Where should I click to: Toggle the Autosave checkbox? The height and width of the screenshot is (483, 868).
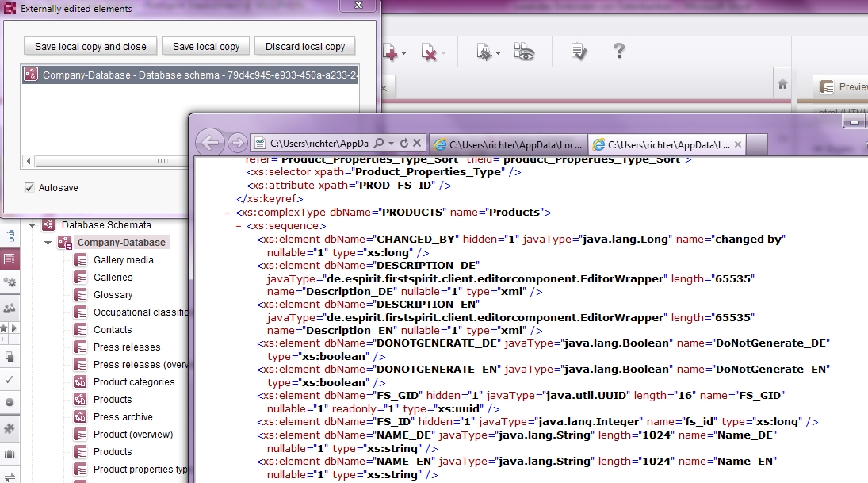[29, 187]
